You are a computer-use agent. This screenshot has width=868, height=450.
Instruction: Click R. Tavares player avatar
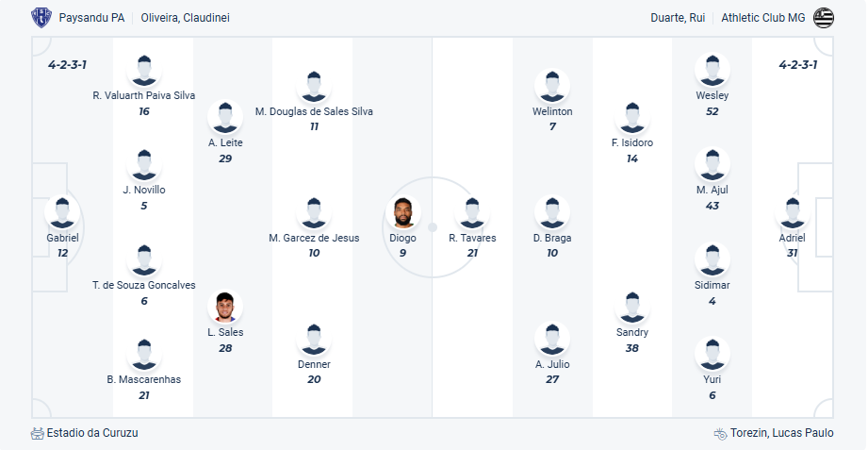[472, 212]
